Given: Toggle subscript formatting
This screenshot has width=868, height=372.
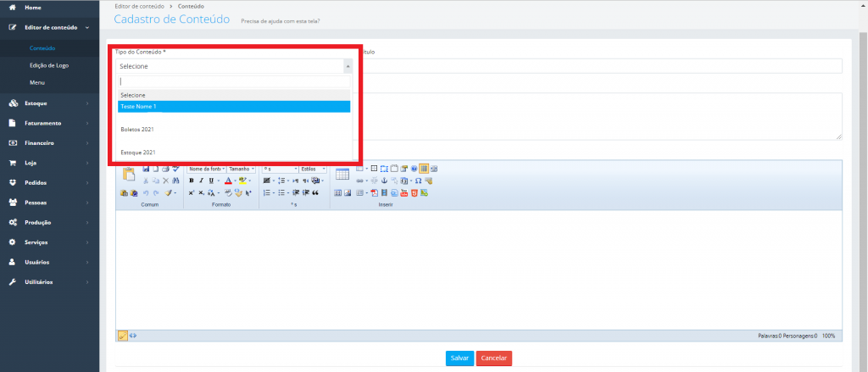Looking at the screenshot, I should click(202, 192).
